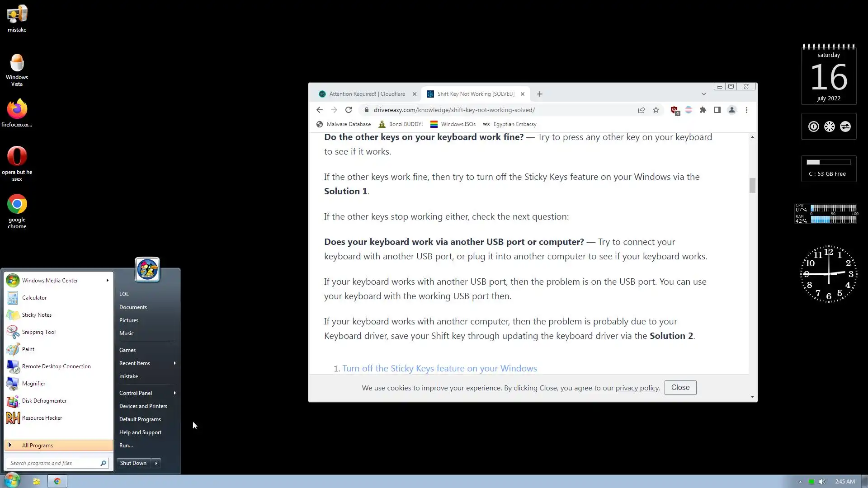Bookmark this page with star icon
Screen dimensions: 868x488
[x=656, y=110]
